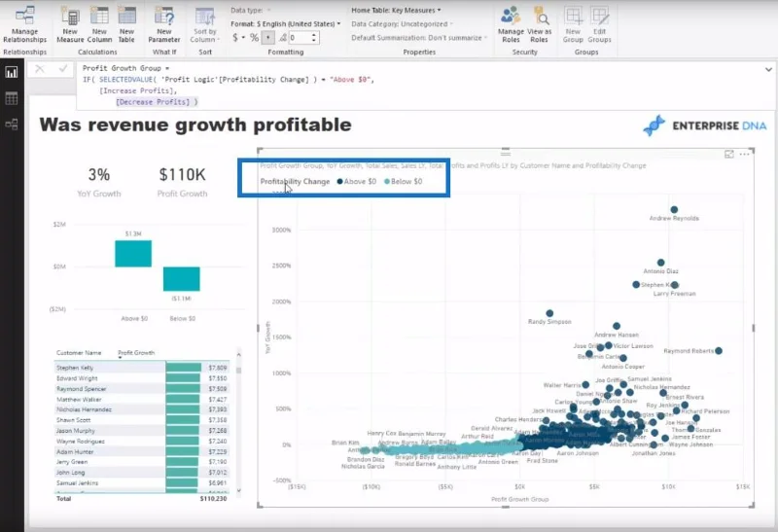Open Format English (United States) dropdown
This screenshot has width=778, height=532.
click(x=285, y=23)
